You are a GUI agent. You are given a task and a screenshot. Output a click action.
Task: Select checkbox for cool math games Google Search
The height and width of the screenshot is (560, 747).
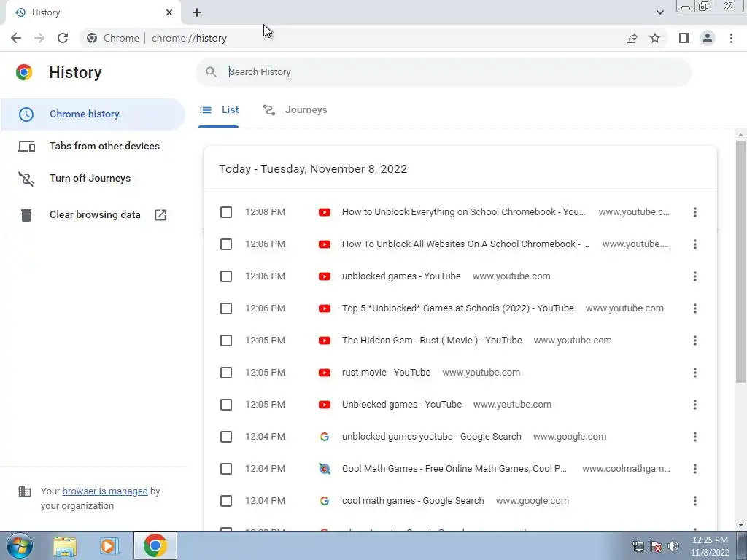(x=226, y=501)
